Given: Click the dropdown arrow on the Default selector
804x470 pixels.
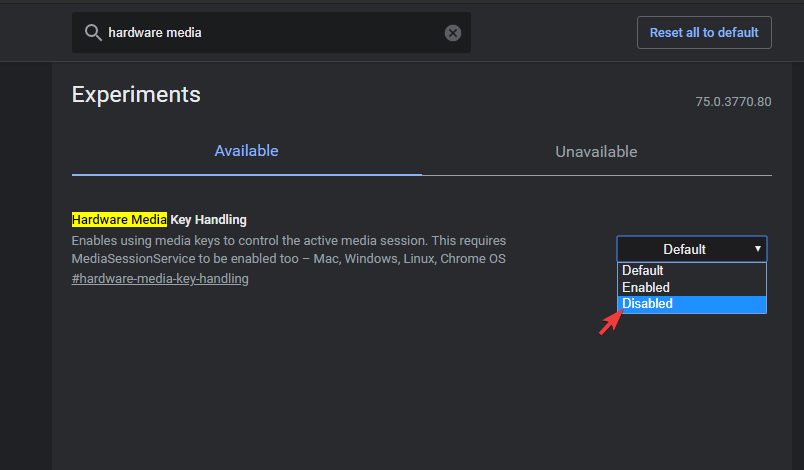Looking at the screenshot, I should pos(757,249).
